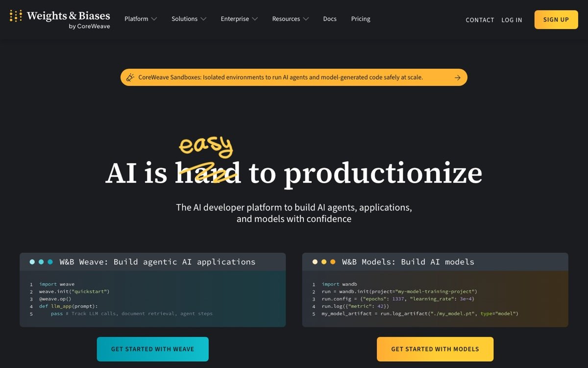This screenshot has width=588, height=368.
Task: Click the Weights & Biases logo
Action: pos(60,19)
